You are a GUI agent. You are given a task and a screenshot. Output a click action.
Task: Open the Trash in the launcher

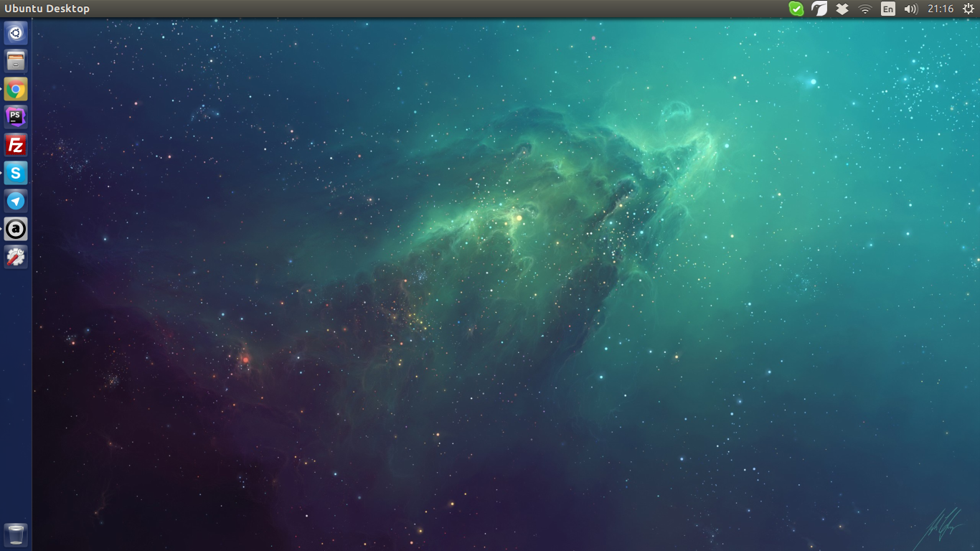16,534
